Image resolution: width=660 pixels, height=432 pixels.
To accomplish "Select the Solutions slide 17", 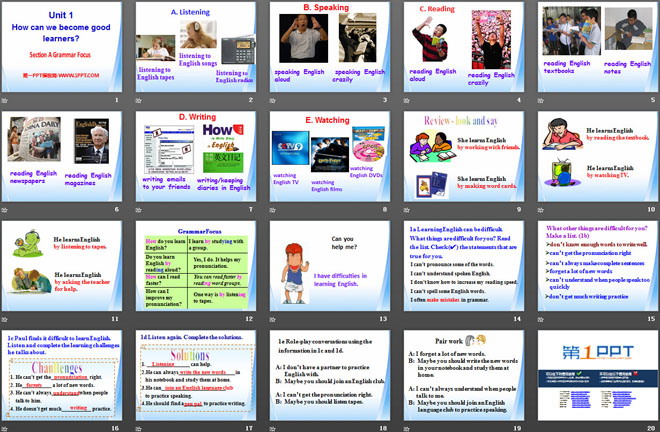I will tap(196, 375).
